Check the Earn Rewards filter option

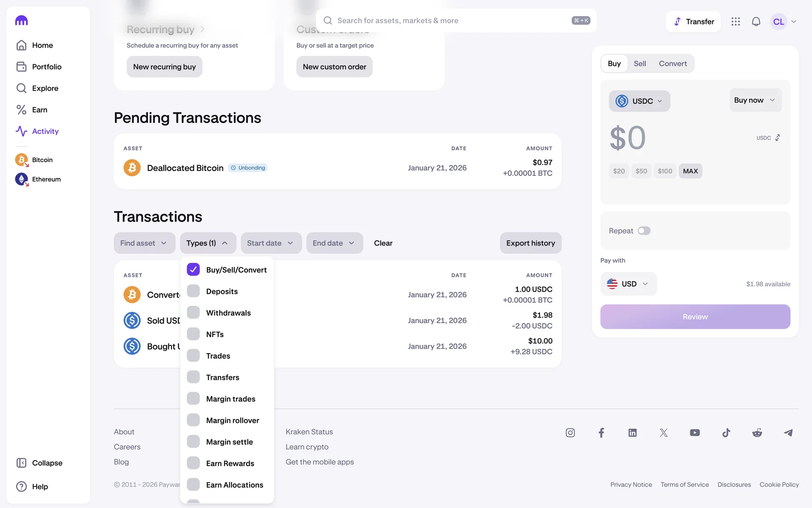pyautogui.click(x=193, y=463)
